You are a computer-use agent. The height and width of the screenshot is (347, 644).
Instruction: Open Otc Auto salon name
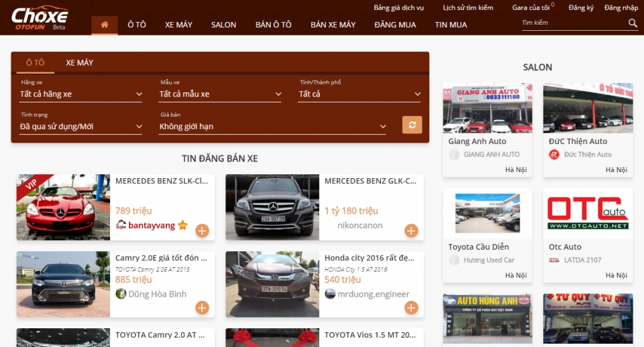565,247
